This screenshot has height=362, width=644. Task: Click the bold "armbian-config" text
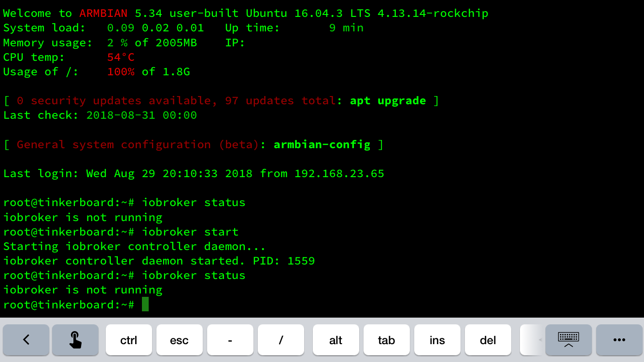322,144
